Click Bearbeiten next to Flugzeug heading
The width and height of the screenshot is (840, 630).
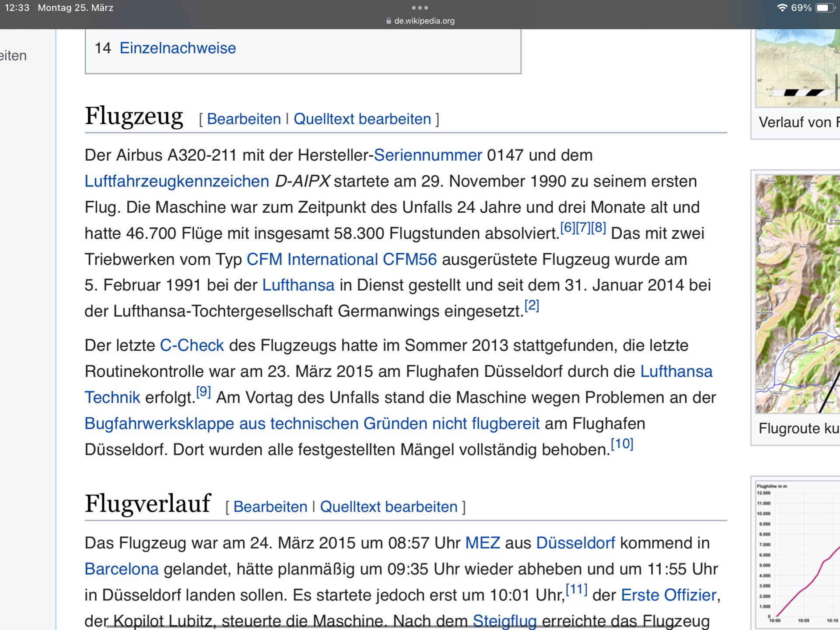point(244,119)
